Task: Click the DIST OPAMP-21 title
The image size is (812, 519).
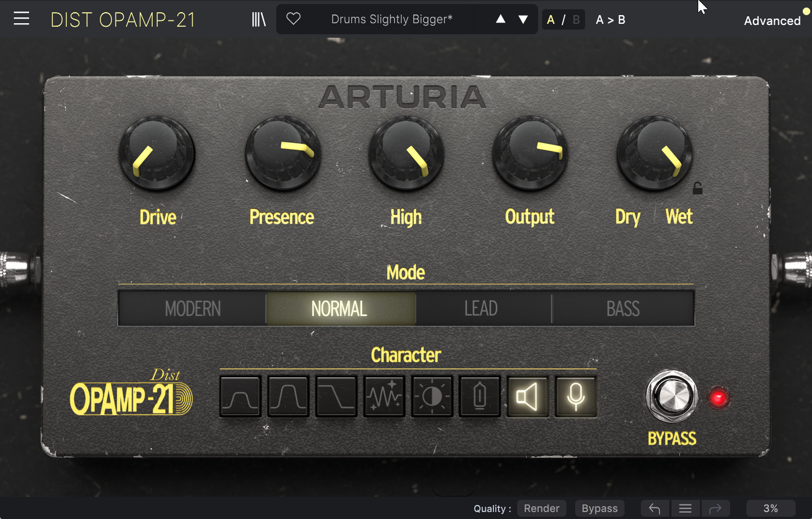Action: pyautogui.click(x=123, y=20)
